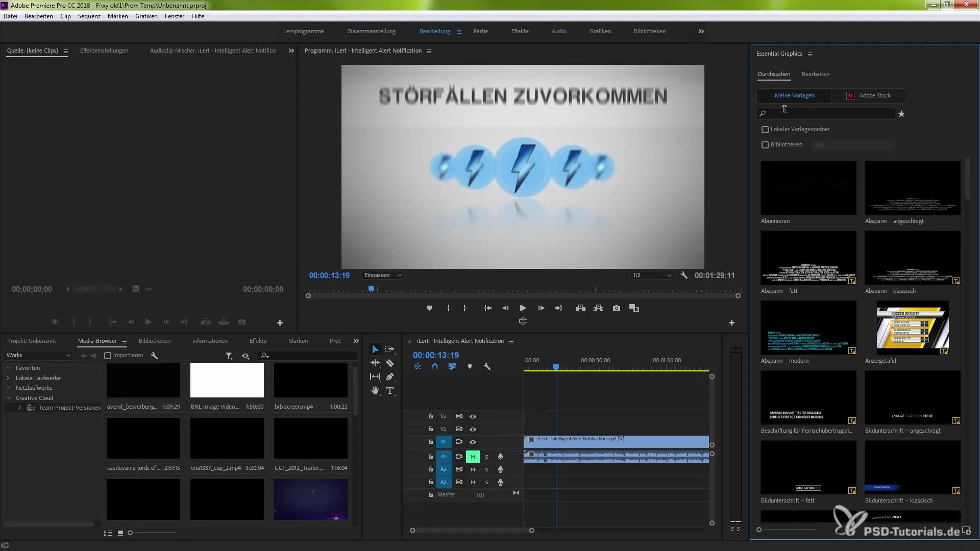This screenshot has height=551, width=980.
Task: Add marker in timeline panel
Action: click(470, 366)
